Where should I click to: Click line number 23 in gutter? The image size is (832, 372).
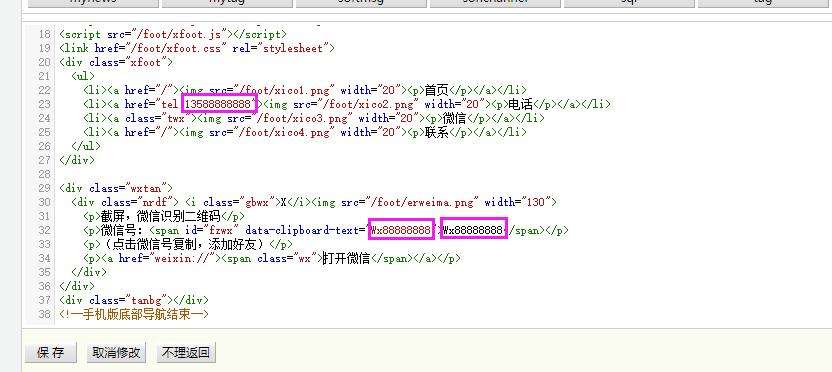[x=45, y=105]
